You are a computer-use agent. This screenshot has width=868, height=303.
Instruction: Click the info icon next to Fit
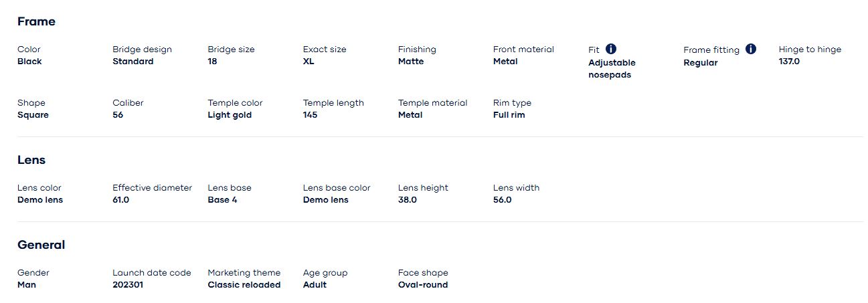point(611,49)
